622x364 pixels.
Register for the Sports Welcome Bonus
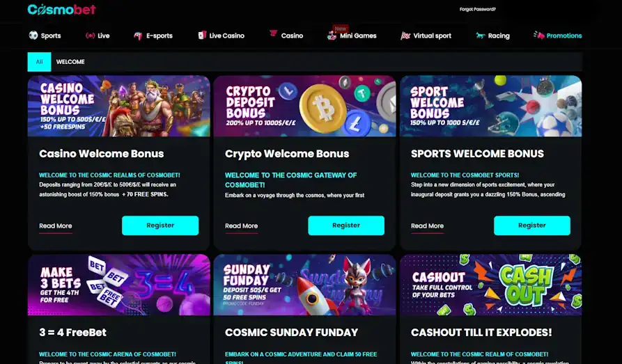pyautogui.click(x=532, y=225)
